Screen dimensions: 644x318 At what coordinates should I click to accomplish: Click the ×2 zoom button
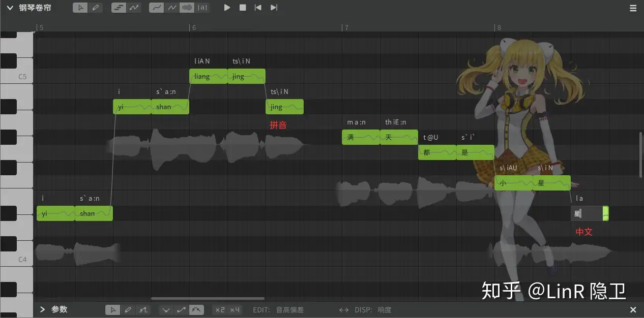pos(220,309)
